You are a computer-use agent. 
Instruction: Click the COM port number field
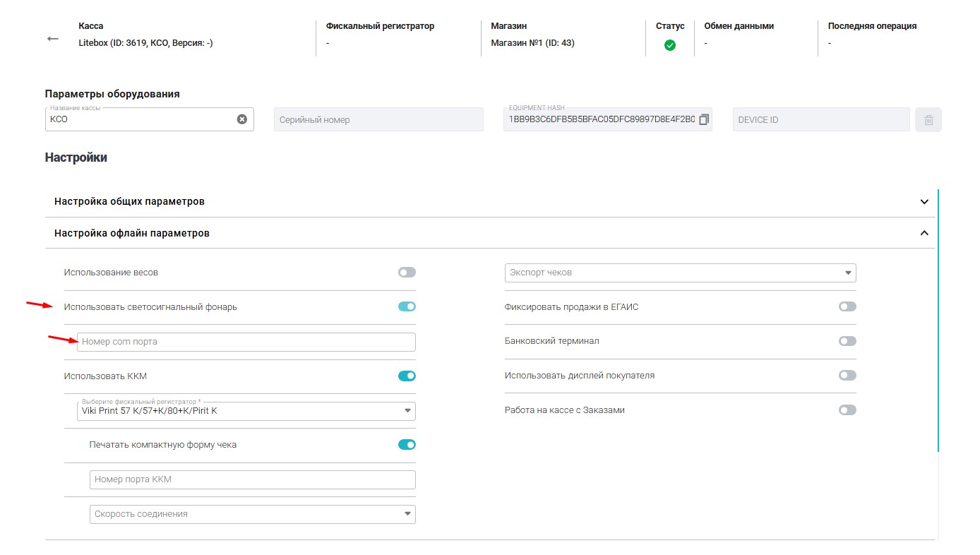click(x=246, y=342)
